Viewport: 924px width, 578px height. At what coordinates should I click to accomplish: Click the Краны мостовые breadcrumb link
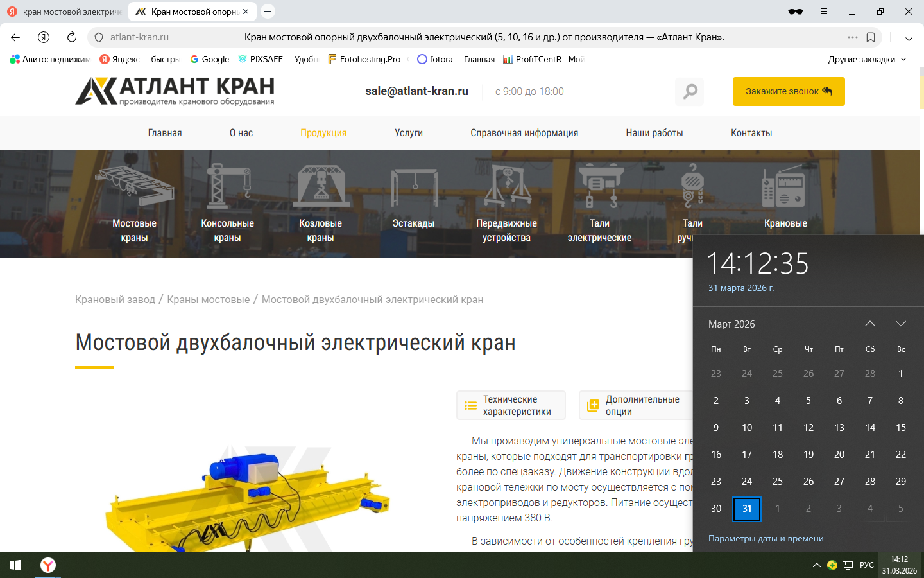[208, 299]
